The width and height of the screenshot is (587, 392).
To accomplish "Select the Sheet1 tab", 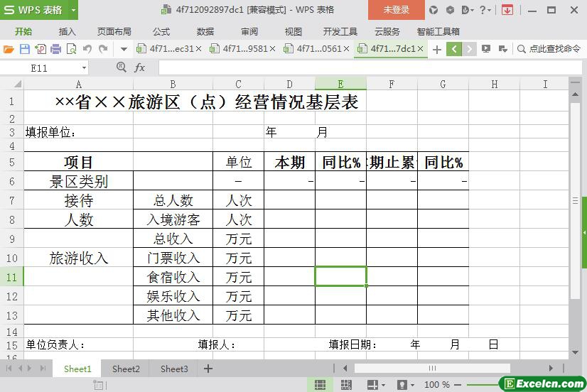I will [x=77, y=369].
